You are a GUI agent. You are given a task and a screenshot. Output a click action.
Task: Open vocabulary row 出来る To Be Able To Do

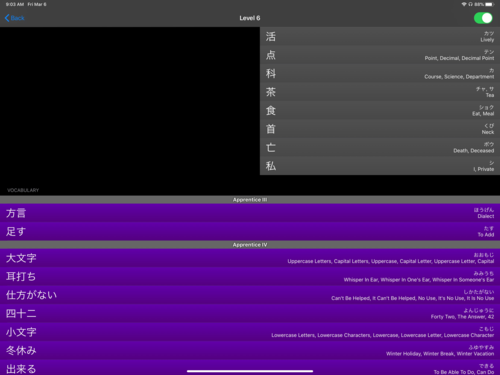[x=250, y=367]
